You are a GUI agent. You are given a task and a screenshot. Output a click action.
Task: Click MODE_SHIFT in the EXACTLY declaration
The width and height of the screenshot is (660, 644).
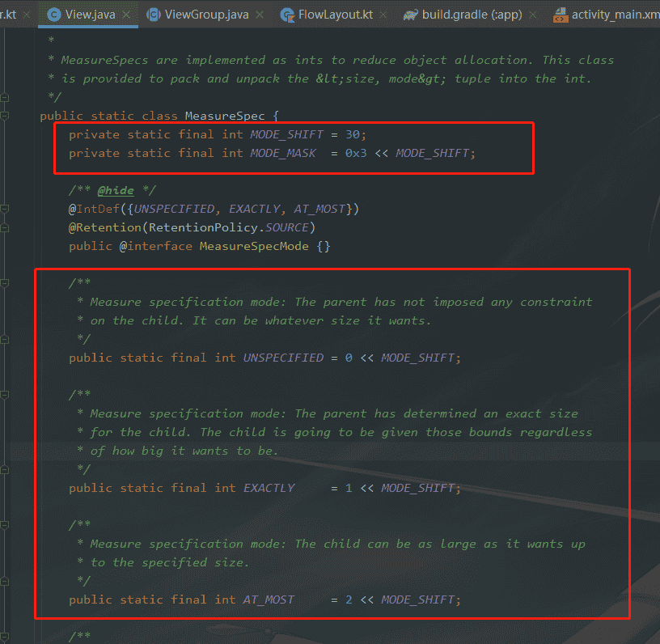tap(417, 488)
